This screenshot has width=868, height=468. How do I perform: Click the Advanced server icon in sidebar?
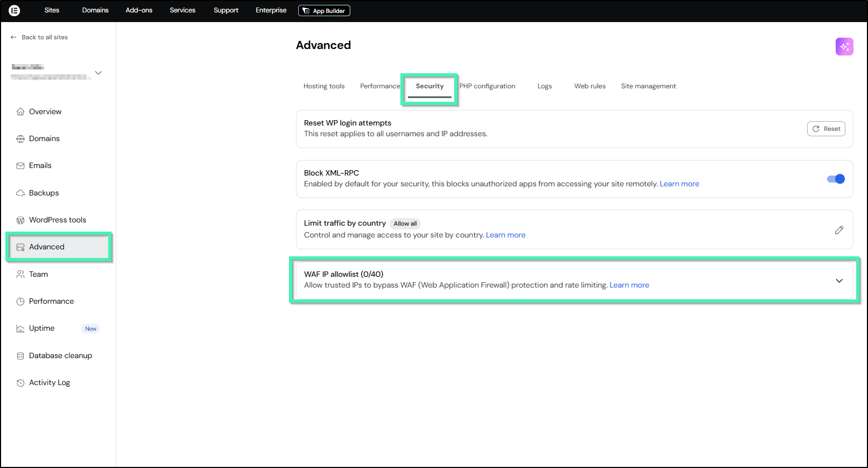[20, 247]
